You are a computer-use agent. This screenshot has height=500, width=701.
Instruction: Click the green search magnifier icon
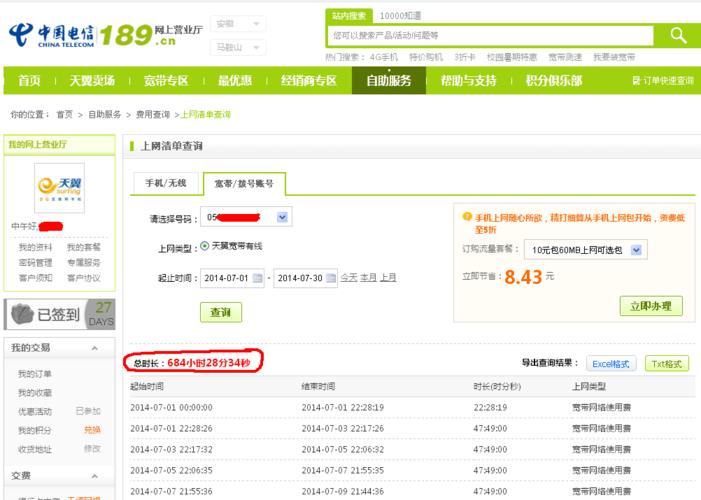pyautogui.click(x=678, y=36)
